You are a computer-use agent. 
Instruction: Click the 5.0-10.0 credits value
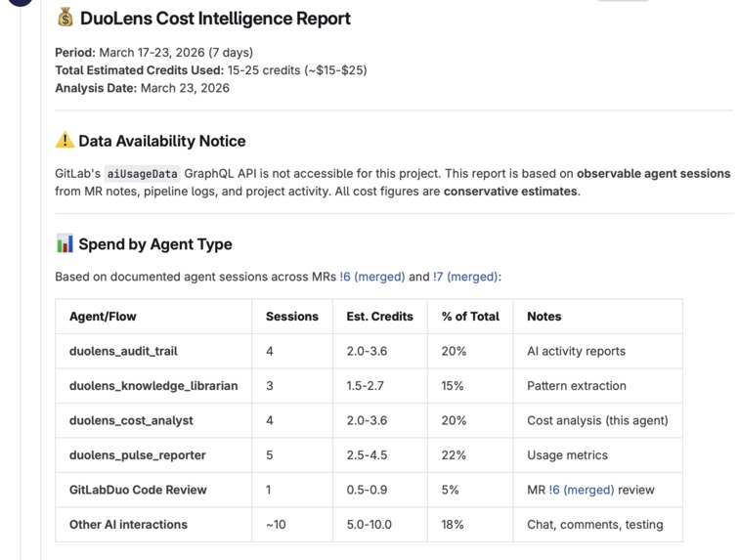[369, 525]
